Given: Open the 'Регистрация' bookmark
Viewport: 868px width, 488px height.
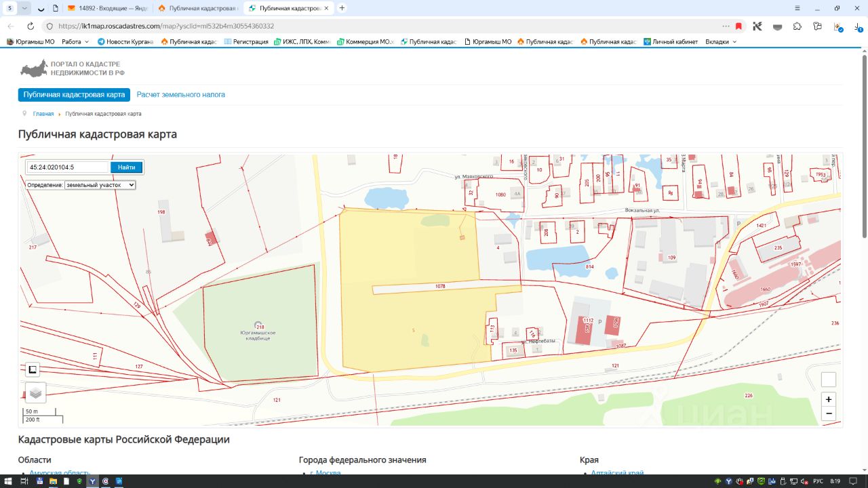Looking at the screenshot, I should [x=246, y=42].
